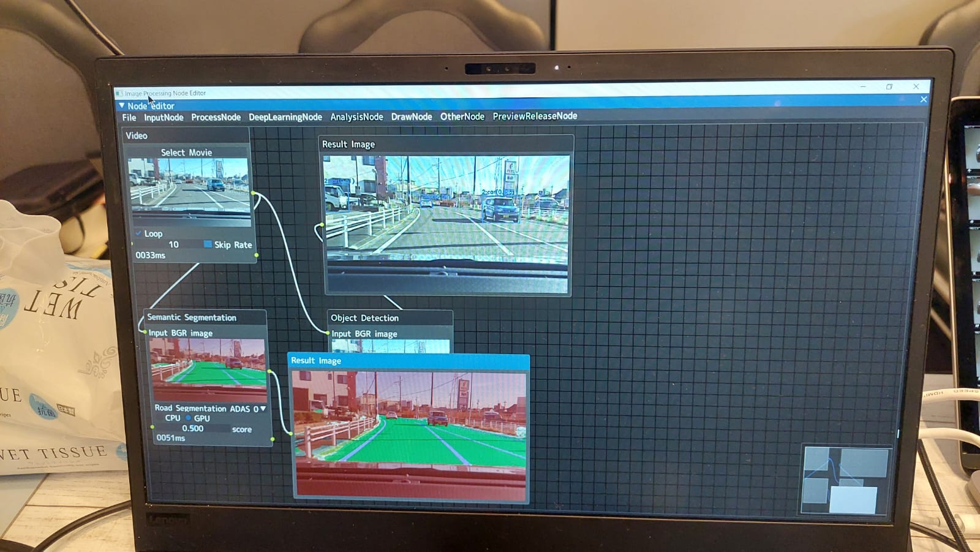Click the Video node image output pin
The width and height of the screenshot is (980, 552).
coord(253,194)
